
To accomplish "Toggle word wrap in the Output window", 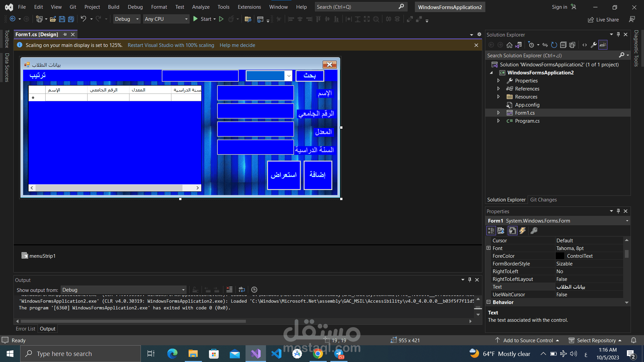I will [x=242, y=290].
